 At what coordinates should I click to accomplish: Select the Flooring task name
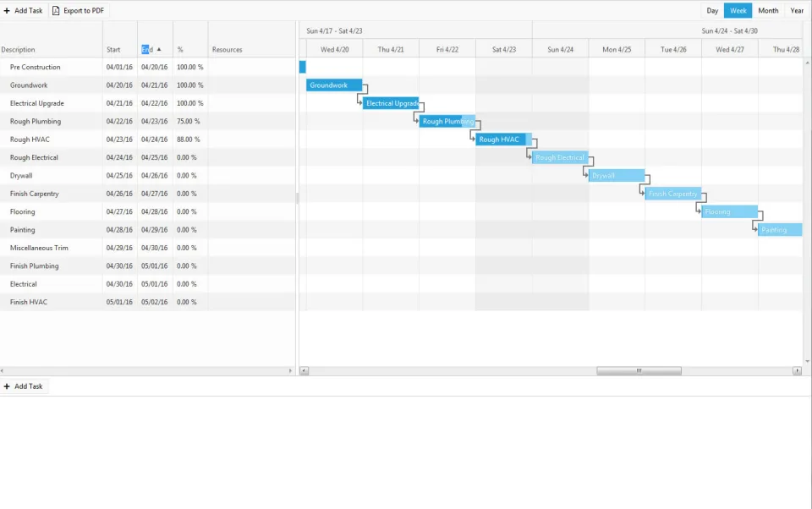pyautogui.click(x=22, y=211)
